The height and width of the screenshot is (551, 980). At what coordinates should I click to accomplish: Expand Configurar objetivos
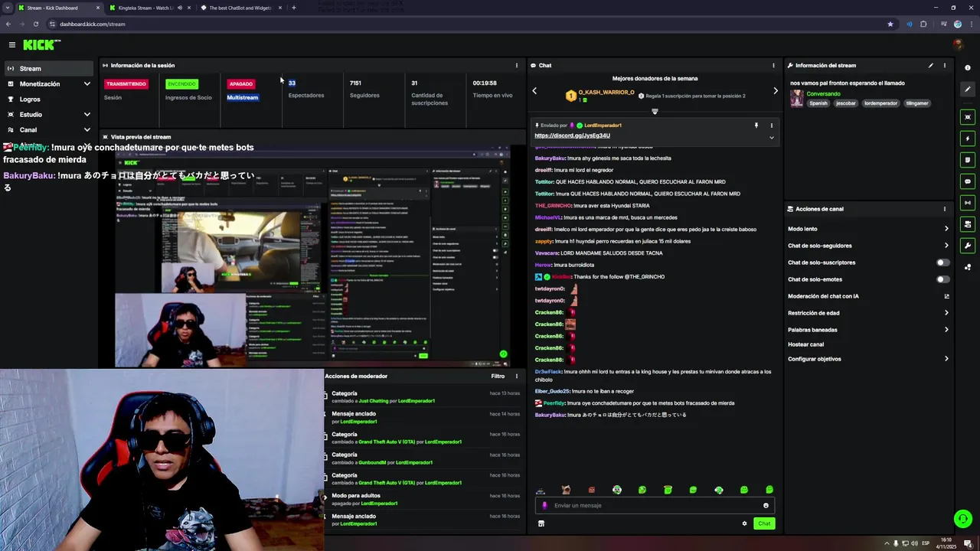click(868, 359)
